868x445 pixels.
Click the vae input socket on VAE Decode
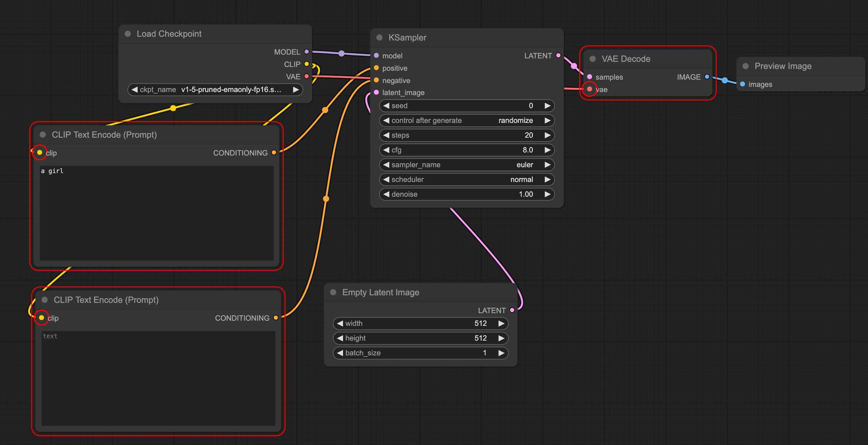[x=590, y=89]
